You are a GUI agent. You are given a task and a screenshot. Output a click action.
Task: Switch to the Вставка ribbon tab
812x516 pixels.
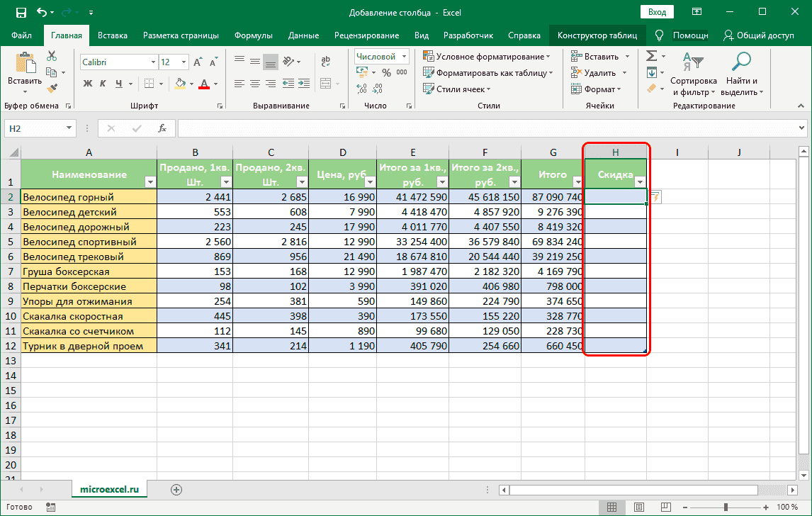[112, 34]
